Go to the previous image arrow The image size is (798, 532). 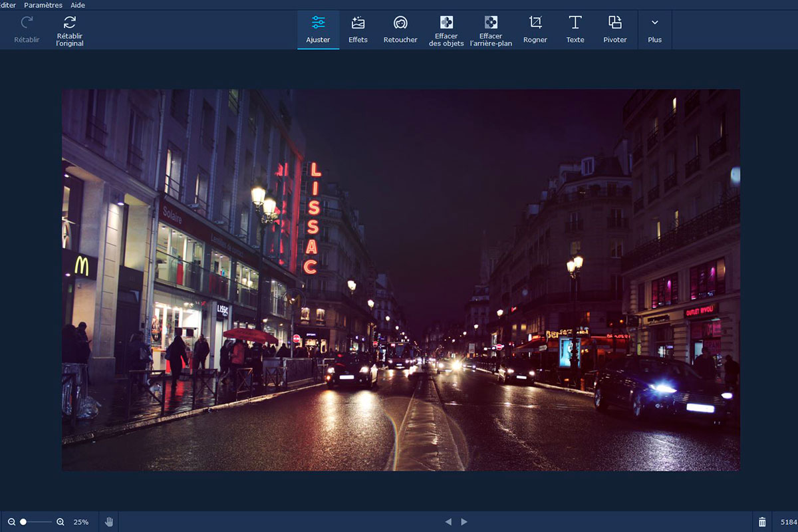coord(448,522)
